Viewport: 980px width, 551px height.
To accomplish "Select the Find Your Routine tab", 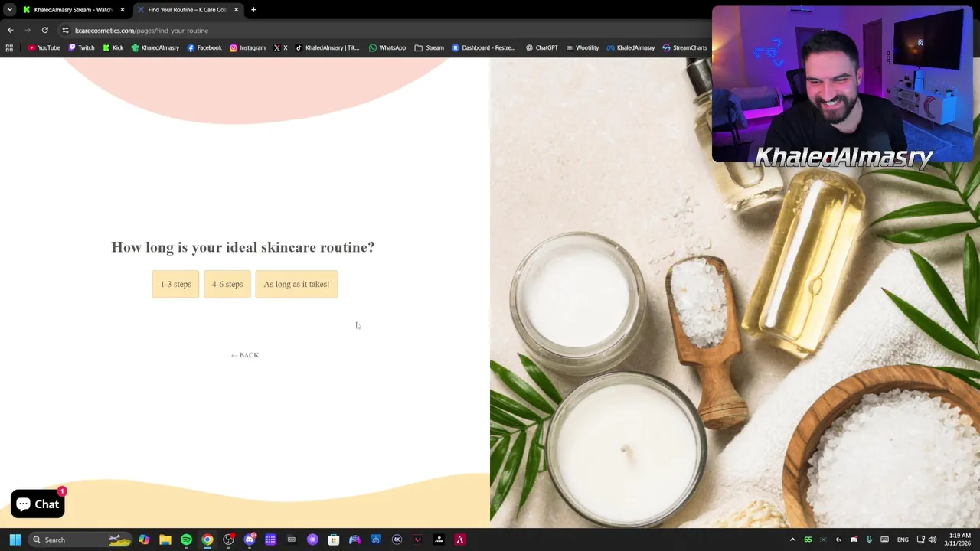I will [x=187, y=10].
